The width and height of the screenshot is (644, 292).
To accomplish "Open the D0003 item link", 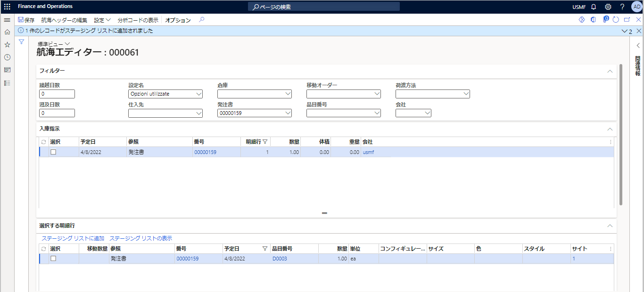I will (x=280, y=259).
